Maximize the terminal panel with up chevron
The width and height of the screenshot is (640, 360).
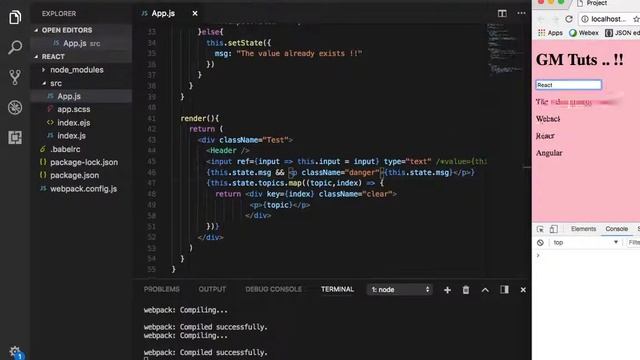click(x=485, y=290)
